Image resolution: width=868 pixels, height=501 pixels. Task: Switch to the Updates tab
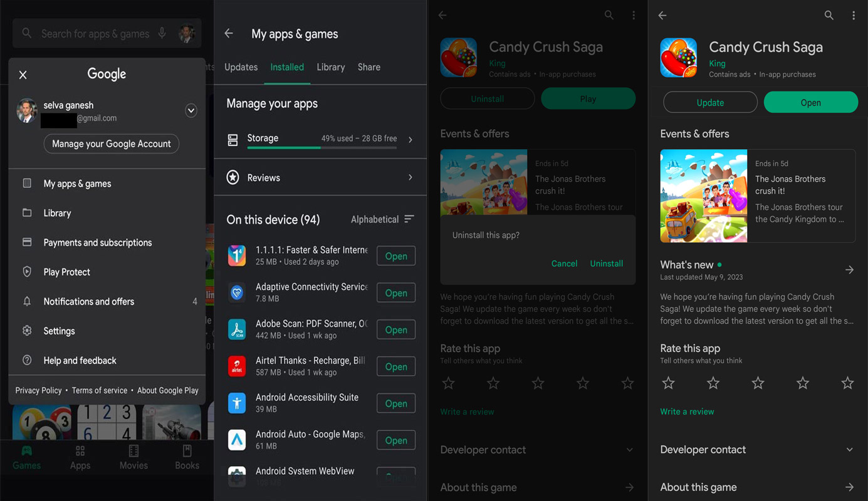tap(241, 67)
